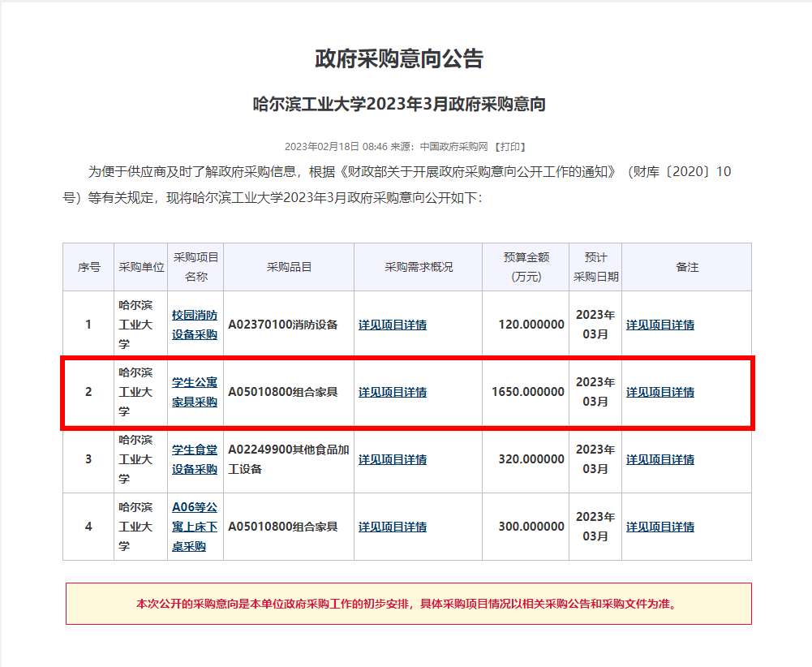Click the intro paragraph starting 为便于供应商
The width and height of the screenshot is (812, 667).
397,184
